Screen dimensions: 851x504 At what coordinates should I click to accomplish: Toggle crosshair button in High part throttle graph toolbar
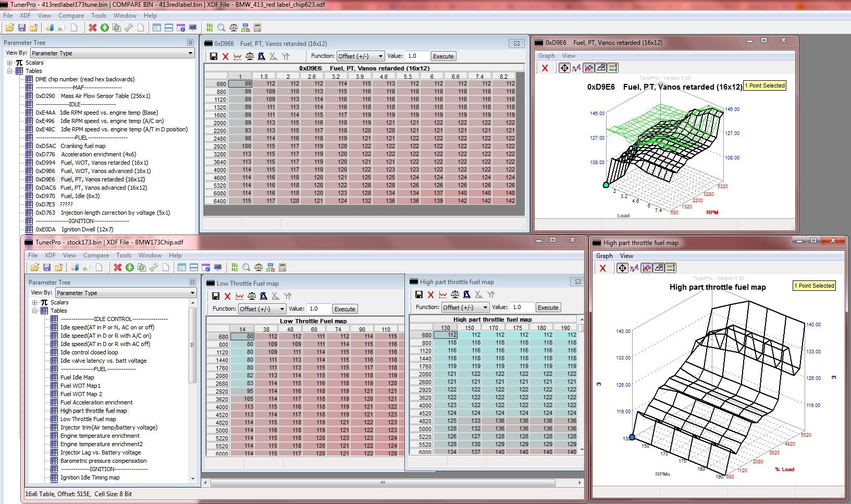[622, 268]
